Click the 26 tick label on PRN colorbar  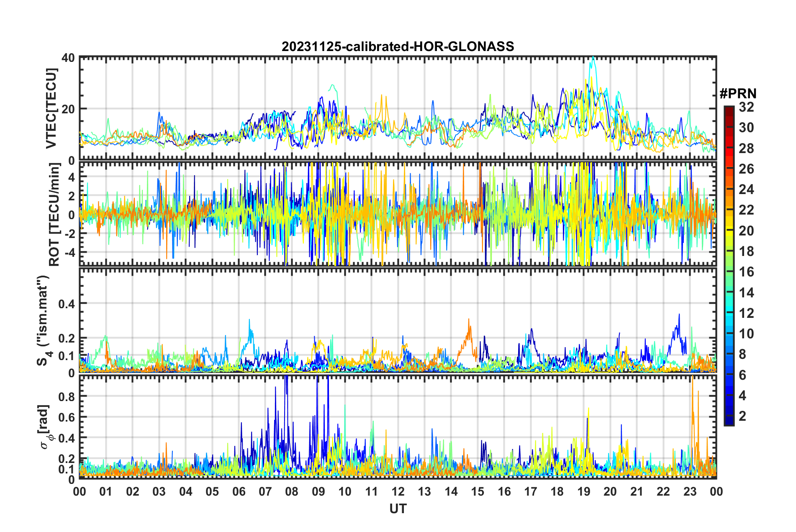[x=746, y=169]
